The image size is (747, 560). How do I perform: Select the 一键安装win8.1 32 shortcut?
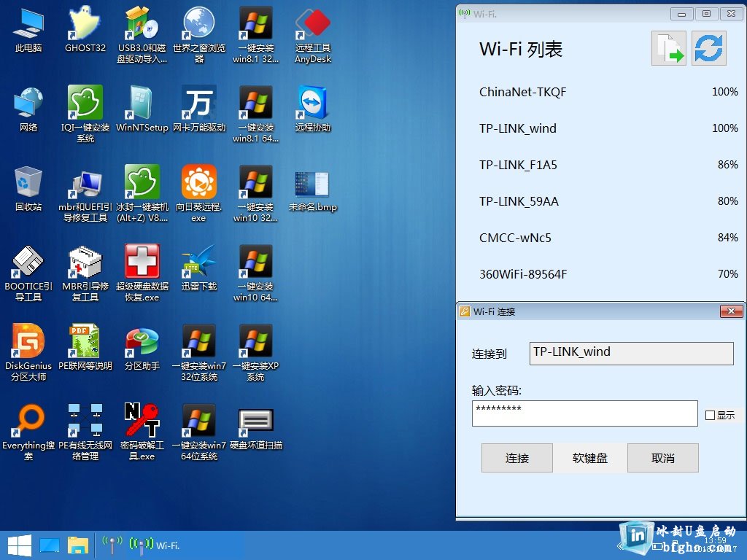coord(256,35)
